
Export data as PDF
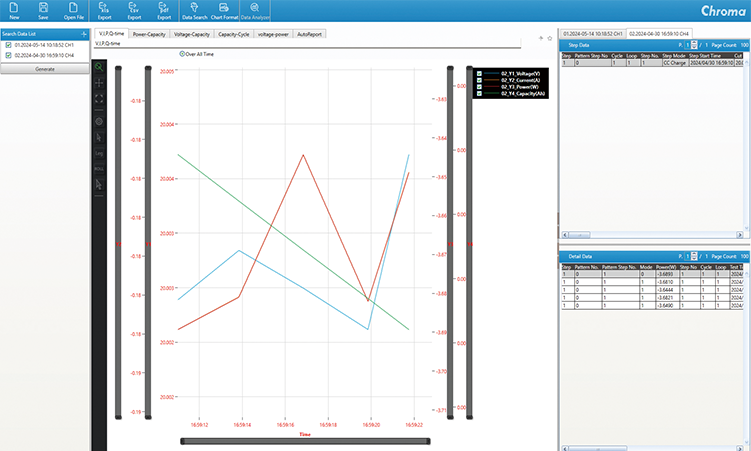(163, 10)
